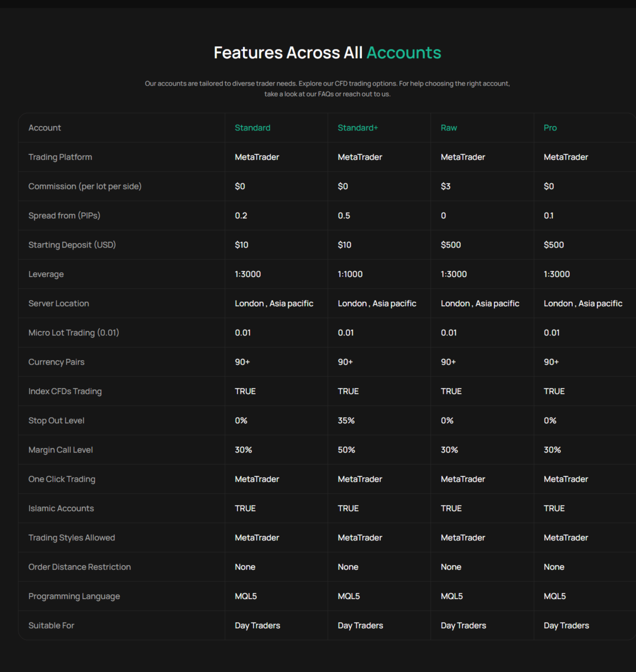Click the Pro Suitable For Day Traders
Image resolution: width=636 pixels, height=672 pixels.
click(x=566, y=625)
